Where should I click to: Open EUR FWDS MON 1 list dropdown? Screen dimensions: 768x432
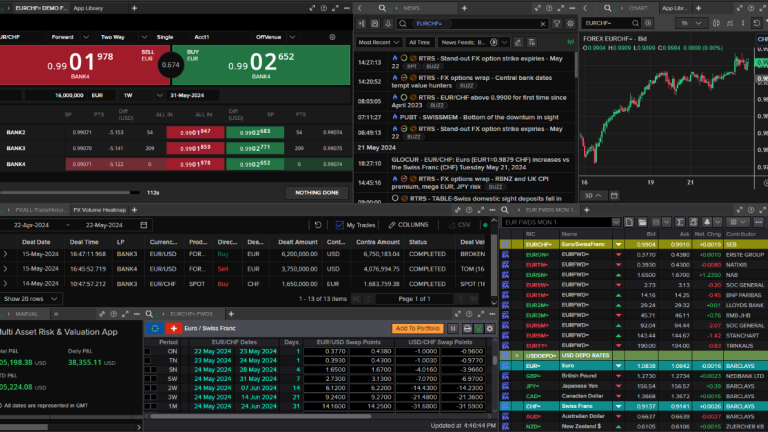click(616, 222)
